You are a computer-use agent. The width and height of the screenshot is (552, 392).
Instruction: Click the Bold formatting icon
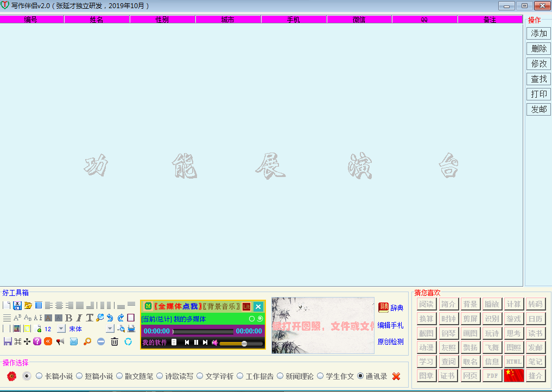pyautogui.click(x=69, y=318)
